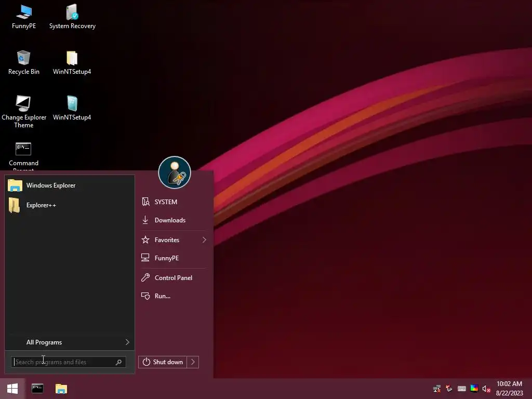
Task: Click the on-screen keyboard tray icon
Action: pos(461,389)
